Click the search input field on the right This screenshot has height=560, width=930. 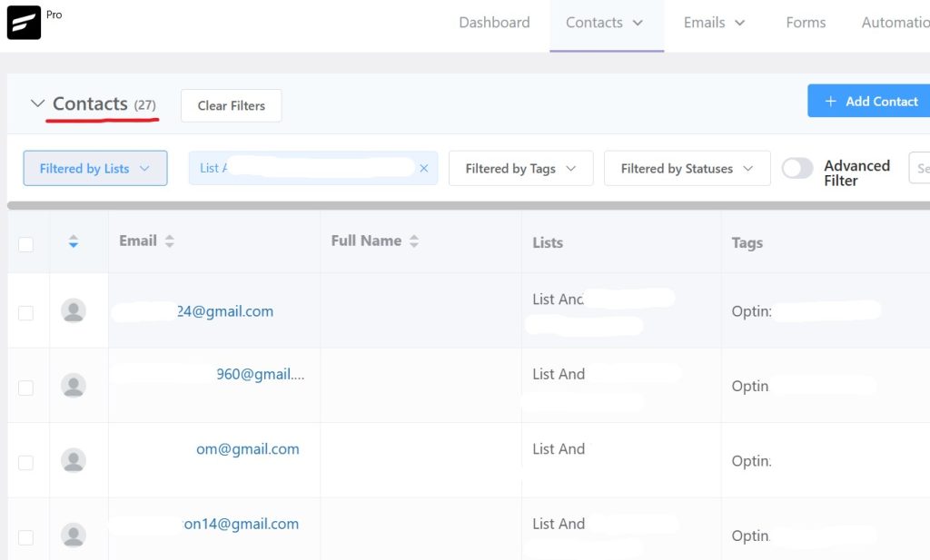tap(921, 168)
